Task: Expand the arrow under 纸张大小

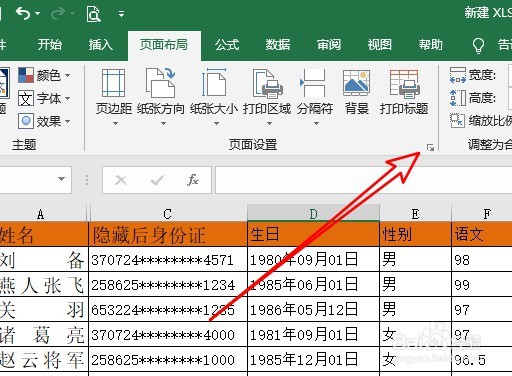Action: (x=217, y=124)
